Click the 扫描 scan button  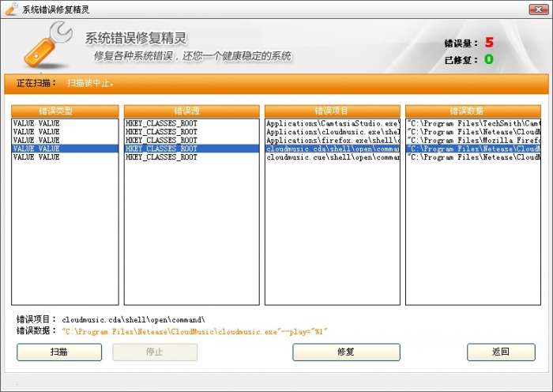[x=59, y=352]
